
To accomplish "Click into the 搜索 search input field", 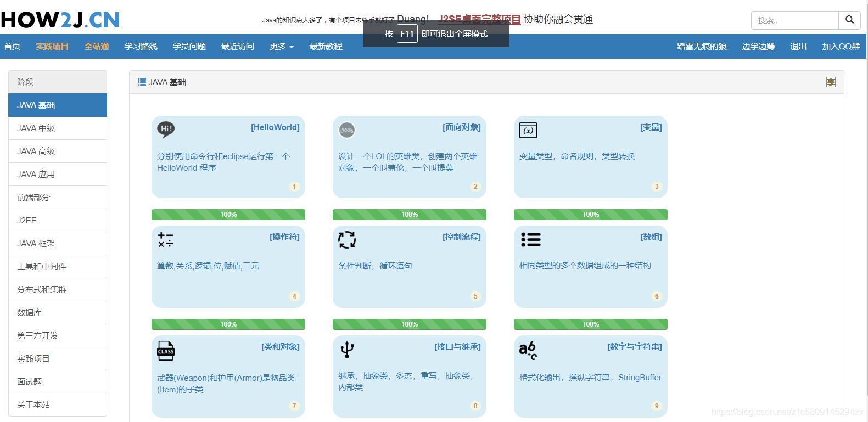I will [795, 20].
